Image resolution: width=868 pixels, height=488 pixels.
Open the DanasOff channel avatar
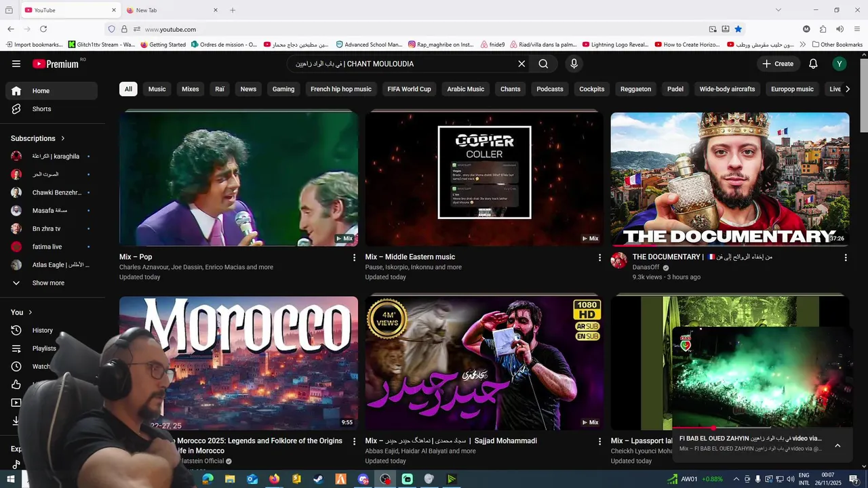(619, 261)
